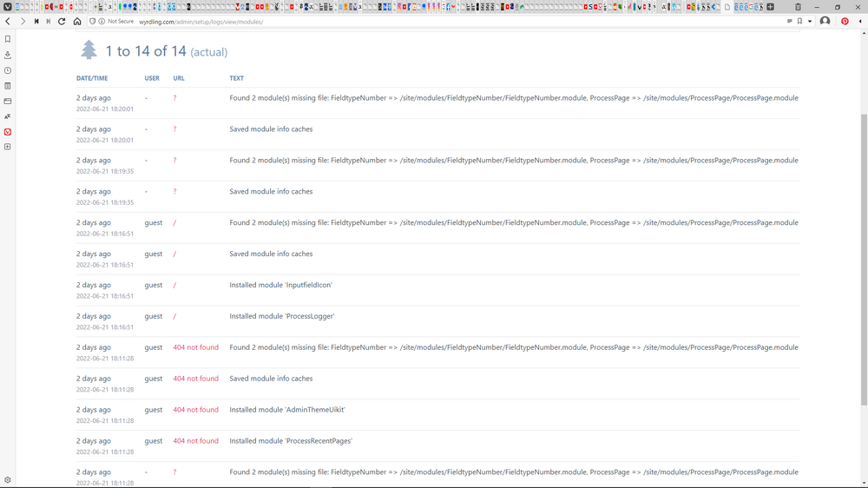This screenshot has height=488, width=868.
Task: Restore down the browser window
Action: [838, 7]
